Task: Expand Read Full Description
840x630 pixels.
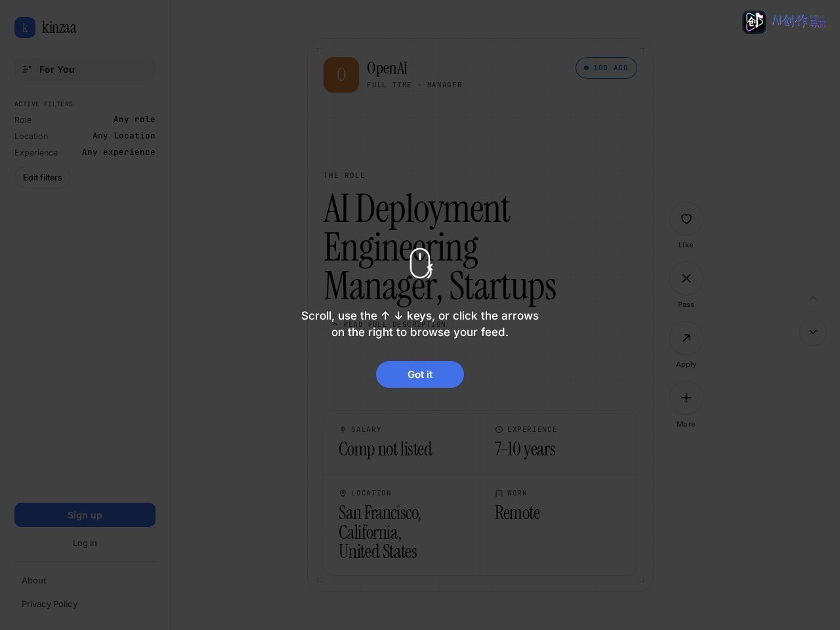Action: (389, 324)
